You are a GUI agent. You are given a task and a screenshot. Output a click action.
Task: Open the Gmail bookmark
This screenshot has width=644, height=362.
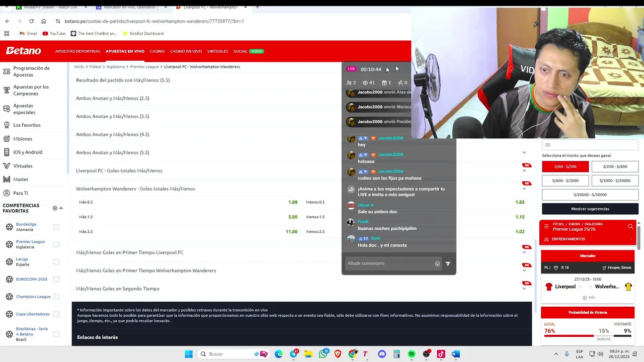pyautogui.click(x=28, y=33)
